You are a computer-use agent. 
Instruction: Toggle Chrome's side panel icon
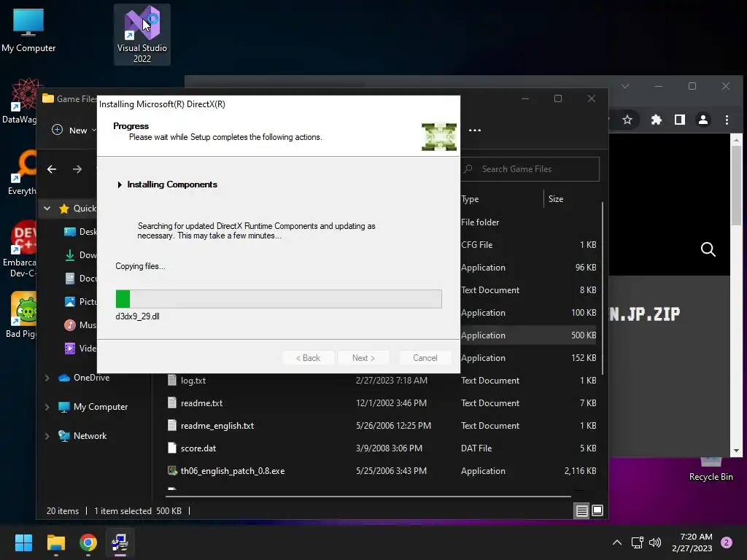[680, 120]
